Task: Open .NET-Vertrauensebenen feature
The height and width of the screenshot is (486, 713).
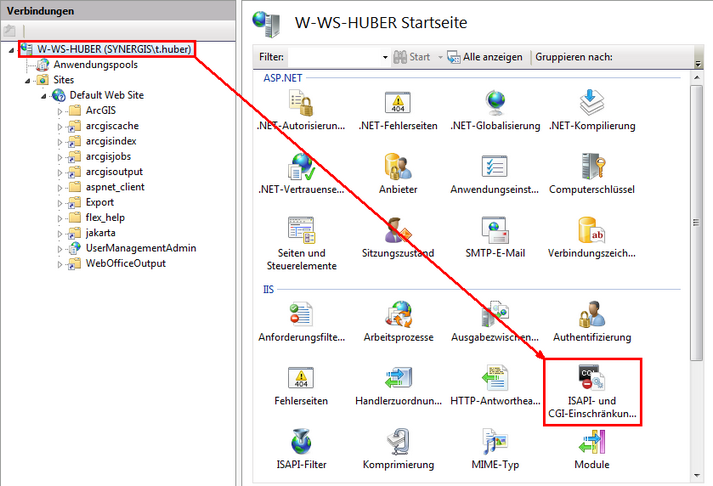Action: pos(301,174)
